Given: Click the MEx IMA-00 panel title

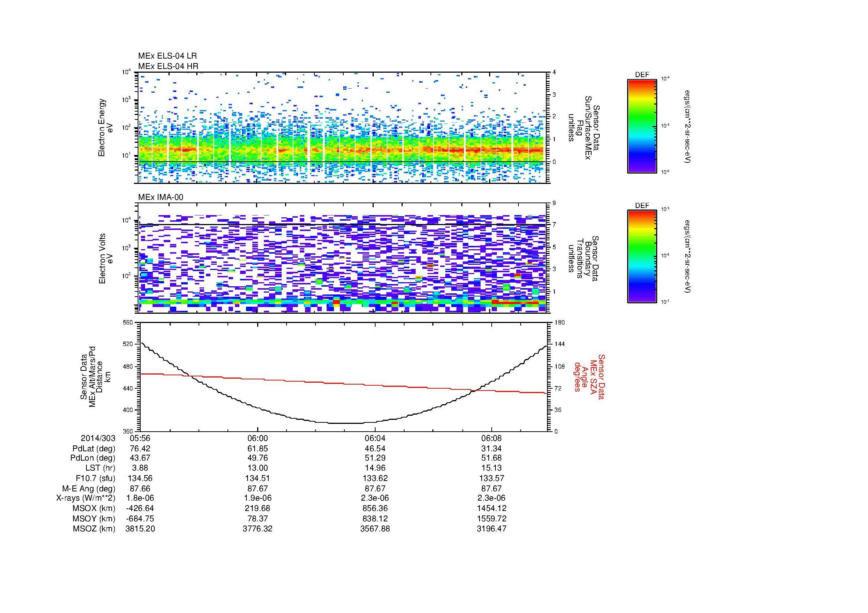Looking at the screenshot, I should [161, 197].
